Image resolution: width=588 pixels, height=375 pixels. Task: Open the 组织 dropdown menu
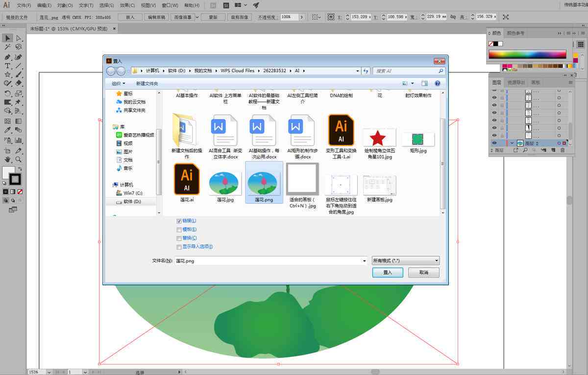118,84
